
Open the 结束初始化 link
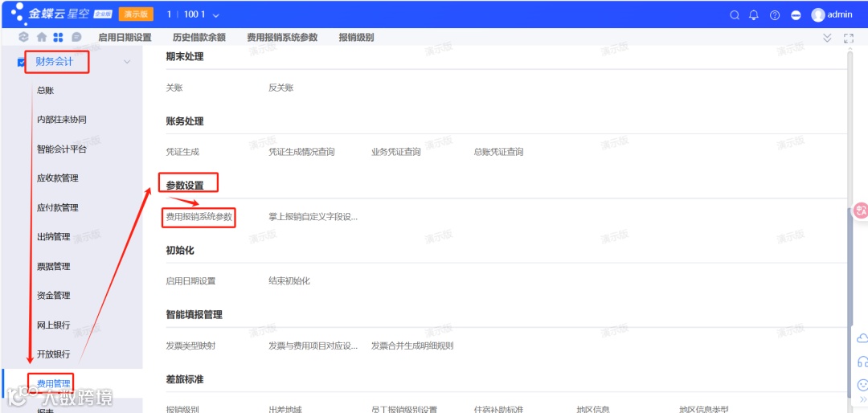tap(289, 280)
